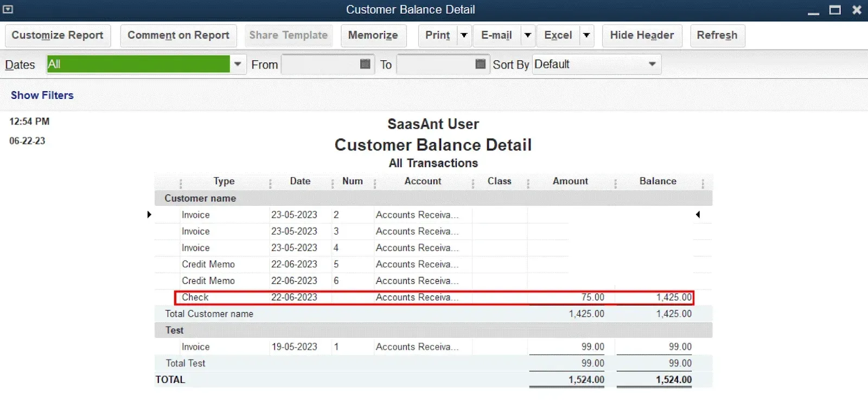This screenshot has width=868, height=416.
Task: Refresh the report
Action: [717, 35]
